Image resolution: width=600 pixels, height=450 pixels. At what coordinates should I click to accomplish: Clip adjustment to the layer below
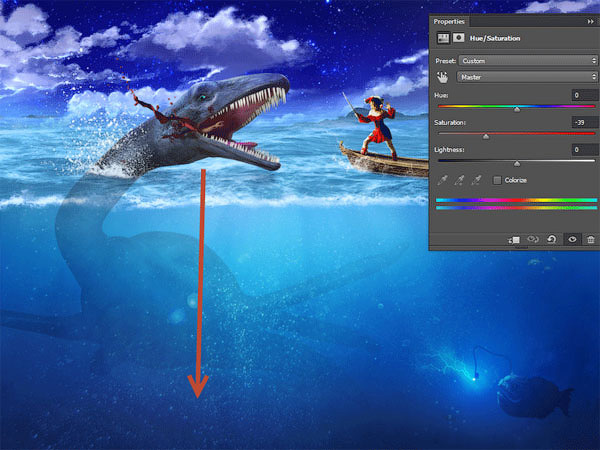tap(514, 240)
